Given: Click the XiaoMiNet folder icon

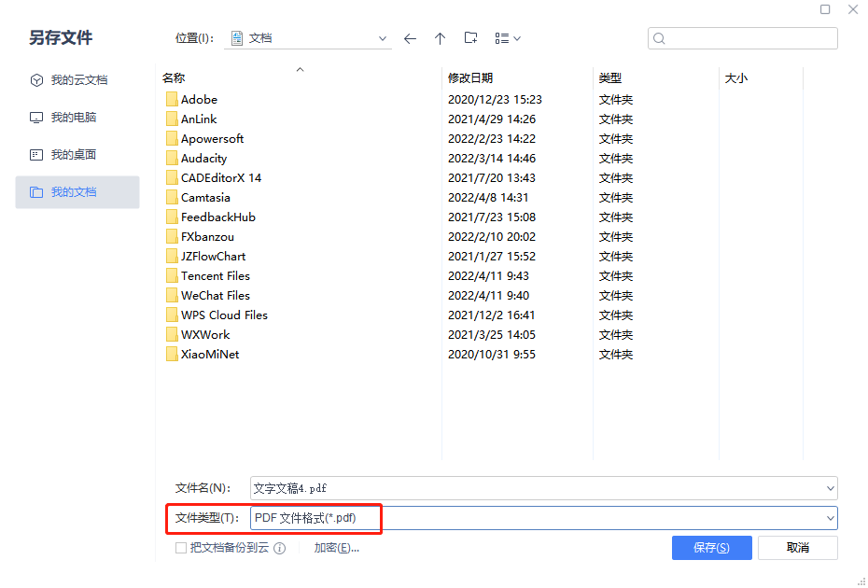Looking at the screenshot, I should point(172,355).
